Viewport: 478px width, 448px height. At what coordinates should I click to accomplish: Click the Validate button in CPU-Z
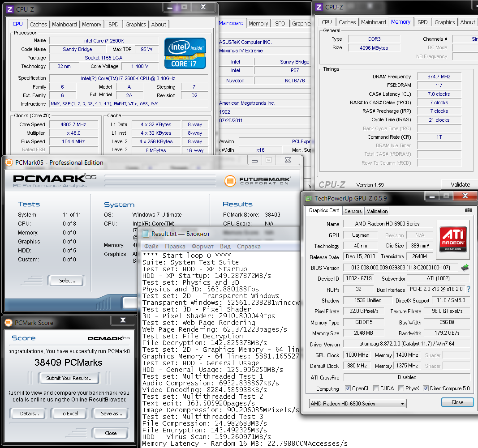pos(460,184)
